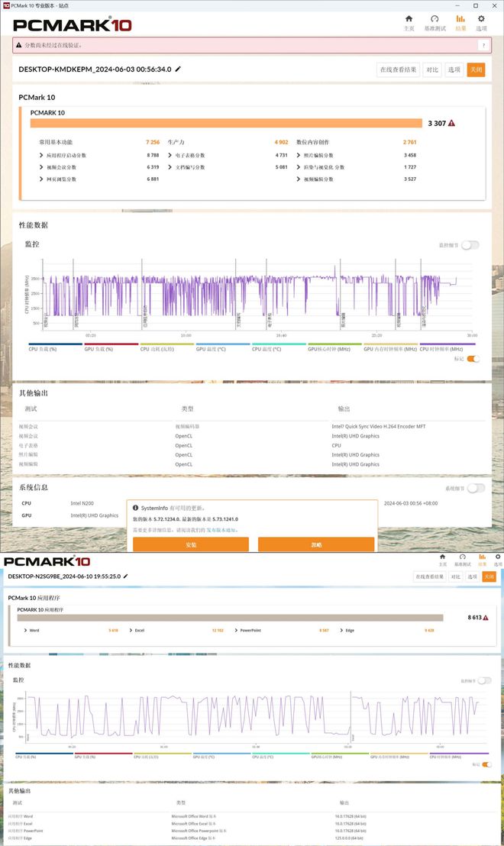
Task: Toggle 监控细节 switch in DESKTOP-KMDKEPM window
Action: point(470,245)
